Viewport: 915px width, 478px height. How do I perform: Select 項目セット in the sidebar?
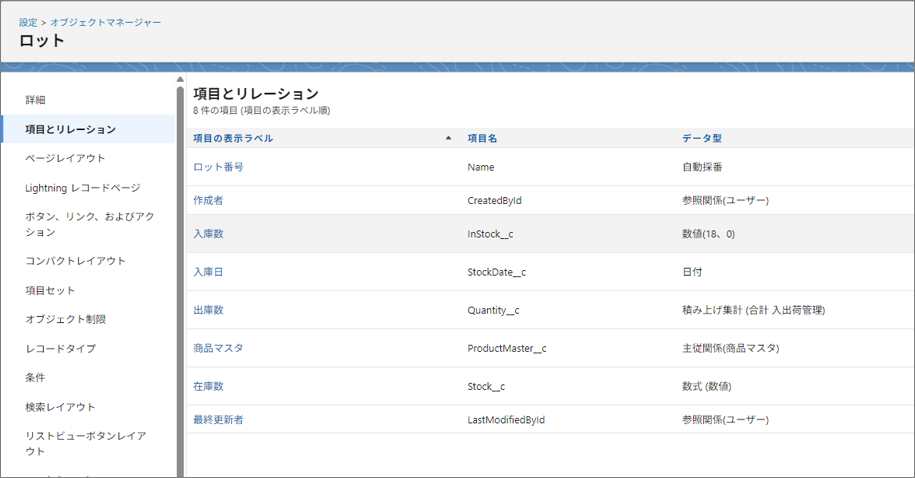click(x=50, y=290)
